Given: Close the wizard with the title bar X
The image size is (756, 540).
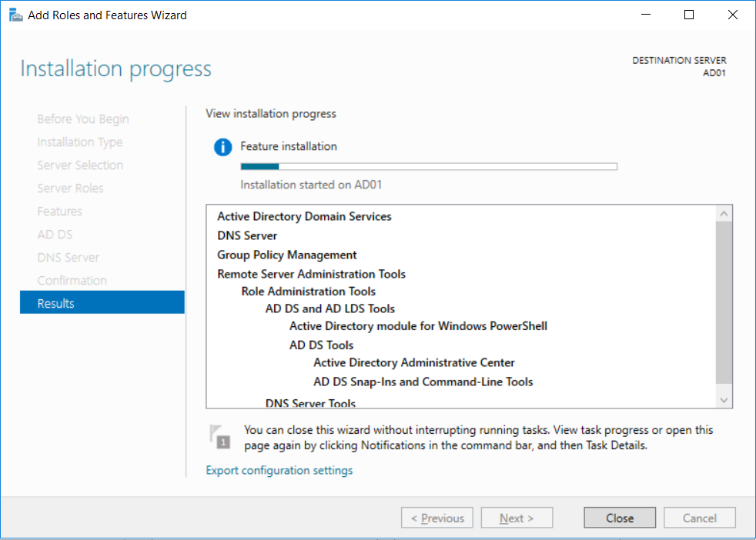Looking at the screenshot, I should point(732,15).
